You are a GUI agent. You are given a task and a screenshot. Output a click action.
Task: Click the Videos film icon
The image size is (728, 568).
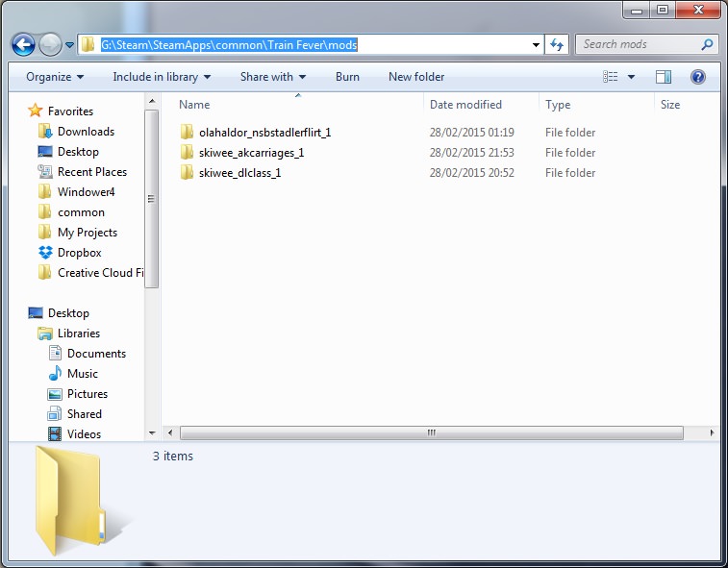[x=55, y=434]
